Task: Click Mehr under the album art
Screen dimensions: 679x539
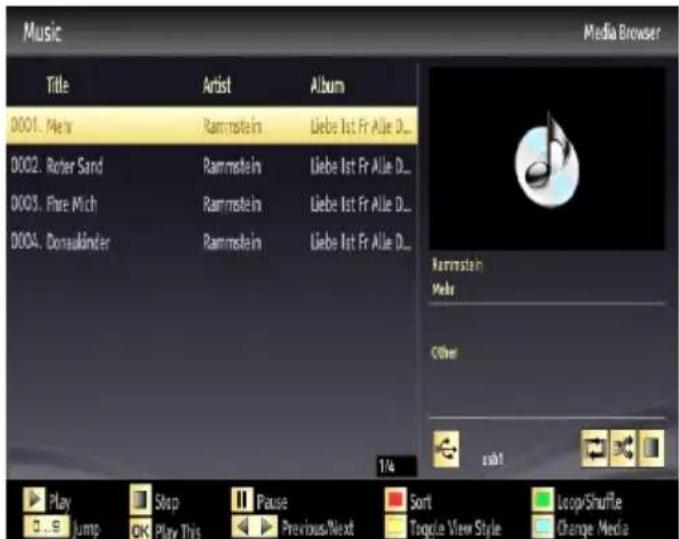Action: (x=443, y=289)
